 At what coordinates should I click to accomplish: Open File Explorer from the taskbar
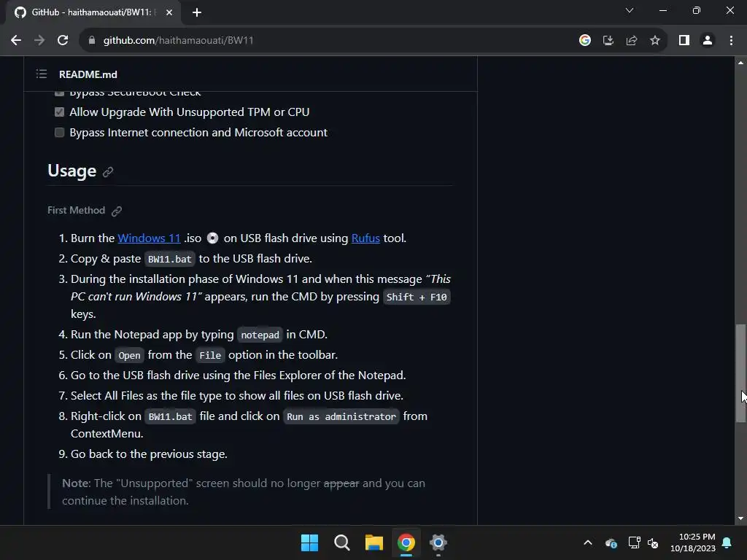[x=374, y=542]
